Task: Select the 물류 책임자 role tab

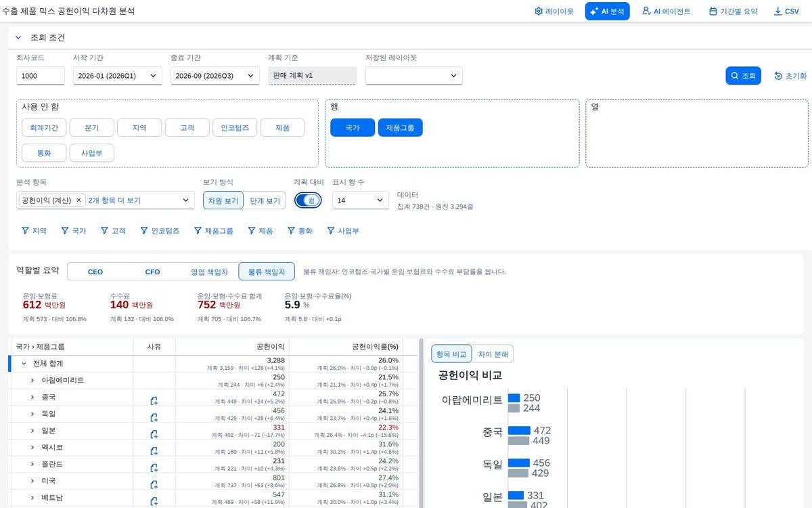Action: pos(267,272)
